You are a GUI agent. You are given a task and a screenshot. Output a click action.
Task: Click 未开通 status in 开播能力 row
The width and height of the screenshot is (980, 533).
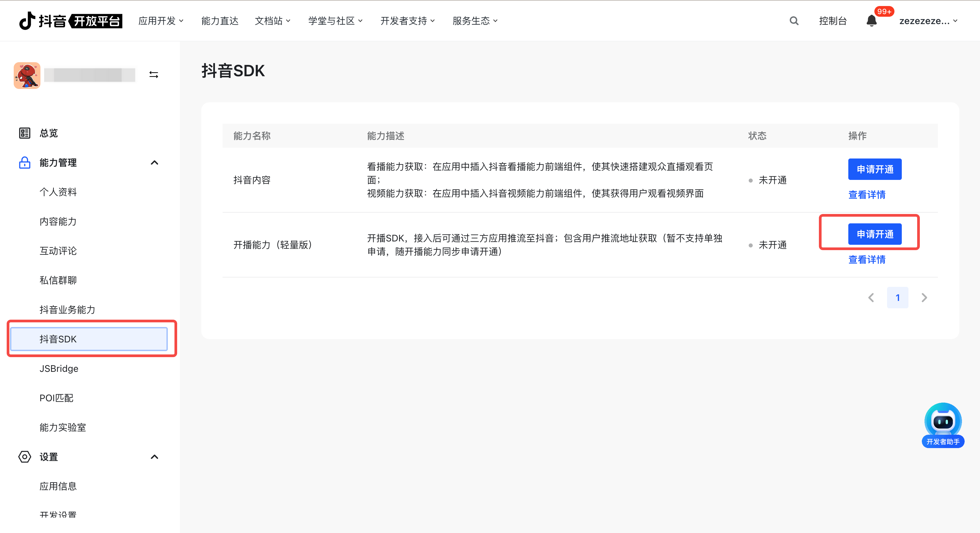tap(768, 244)
